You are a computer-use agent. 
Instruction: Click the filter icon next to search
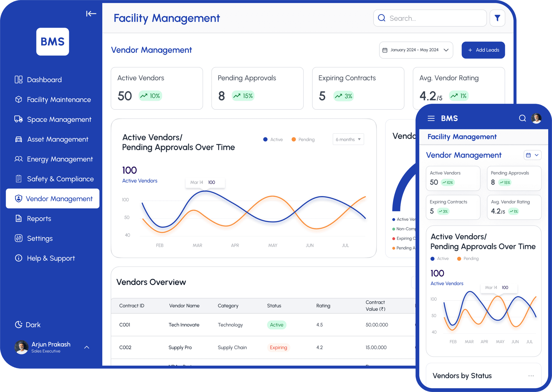coord(497,18)
